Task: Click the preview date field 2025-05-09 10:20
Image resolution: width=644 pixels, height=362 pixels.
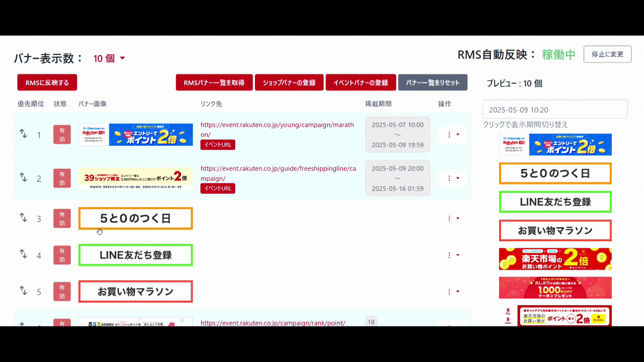Action: point(555,110)
